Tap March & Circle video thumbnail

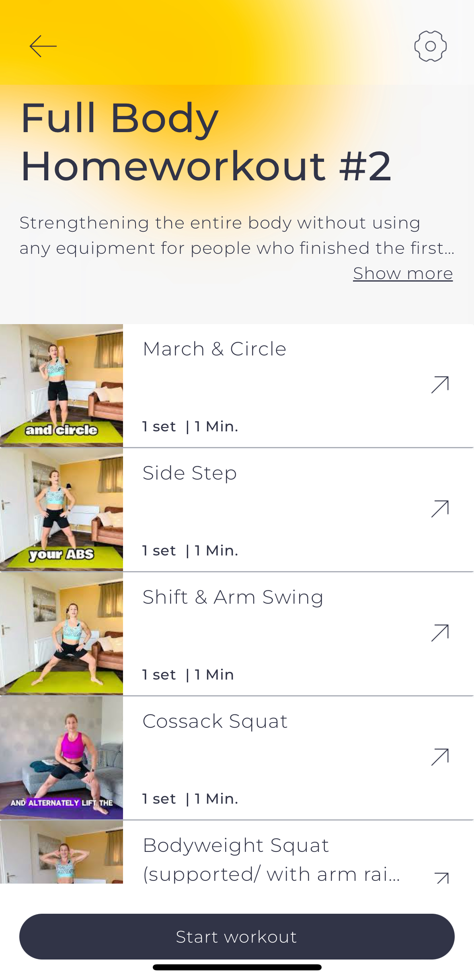point(62,386)
